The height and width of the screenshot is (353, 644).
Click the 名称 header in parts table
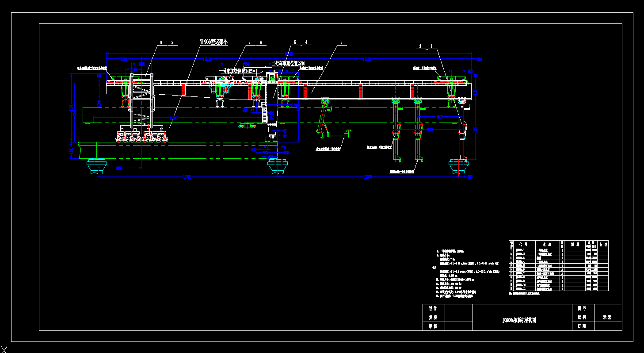pos(547,244)
